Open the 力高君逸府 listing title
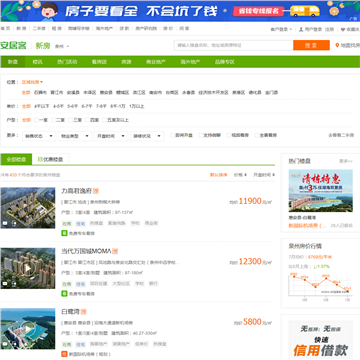 coord(76,191)
